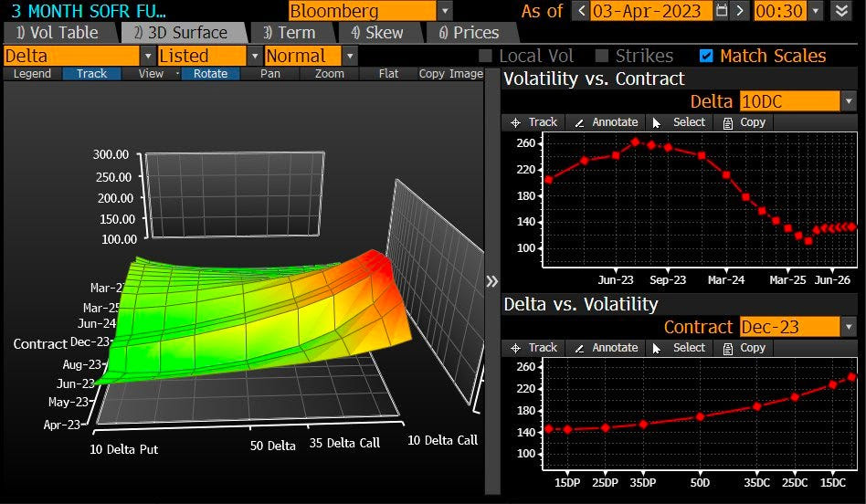866x504 pixels.
Task: Step the as-of date back one day
Action: (581, 11)
